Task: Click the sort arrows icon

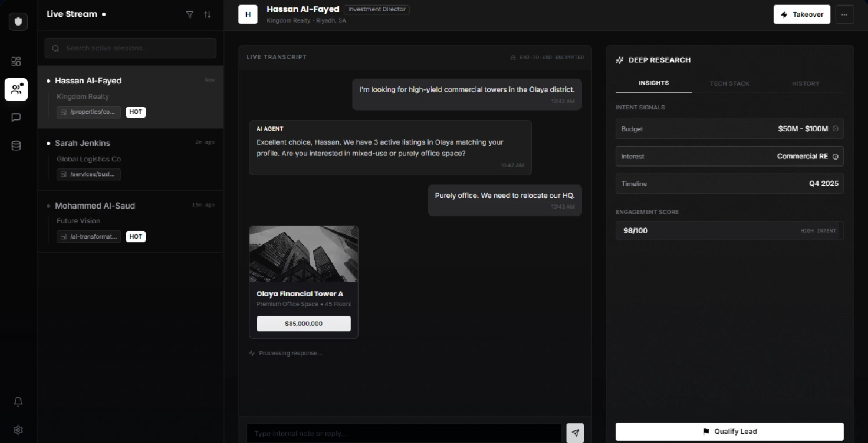Action: 207,14
